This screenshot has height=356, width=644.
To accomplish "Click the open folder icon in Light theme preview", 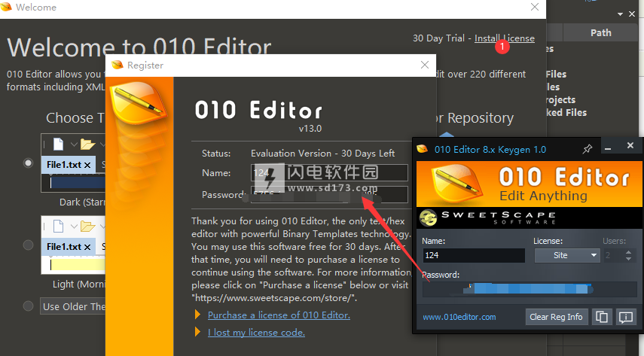I will coord(87,227).
